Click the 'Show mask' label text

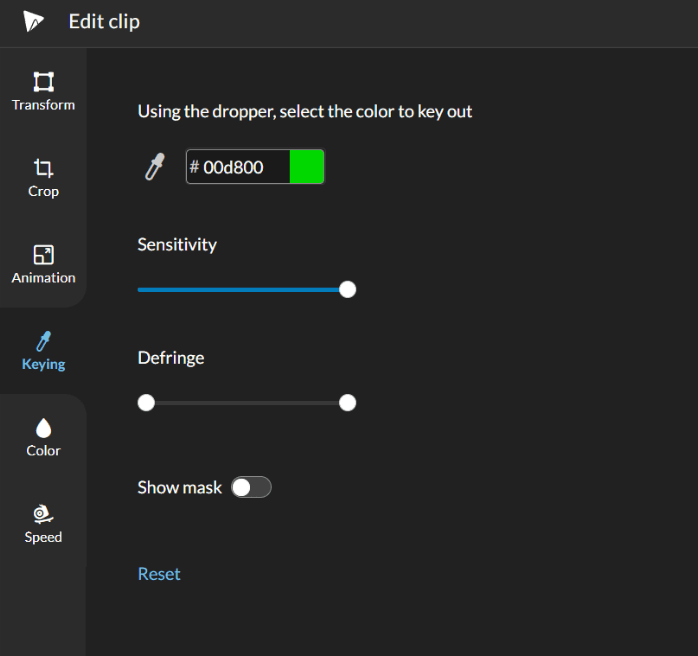click(179, 487)
